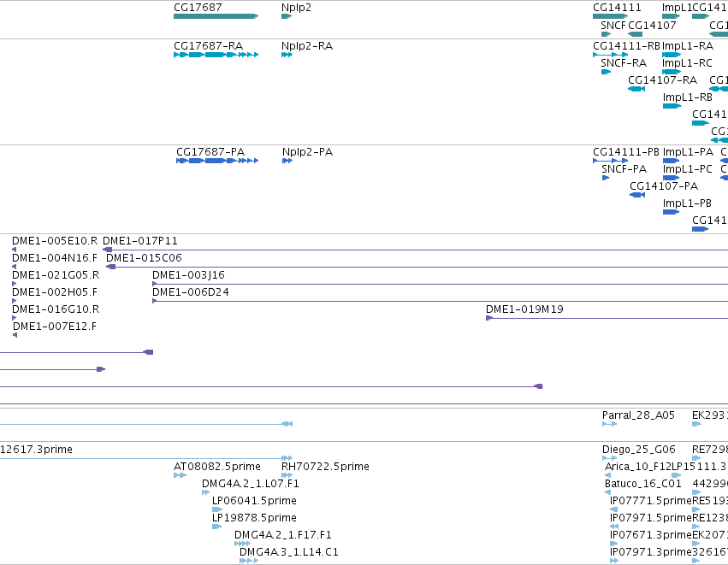Select the ImpL1-PC protein label

688,169
